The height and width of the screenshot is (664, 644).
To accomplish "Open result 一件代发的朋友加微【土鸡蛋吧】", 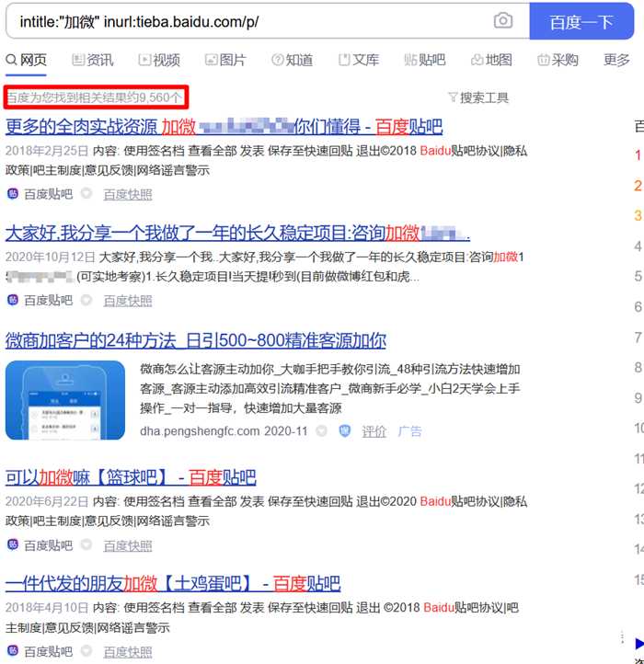I will (x=173, y=584).
